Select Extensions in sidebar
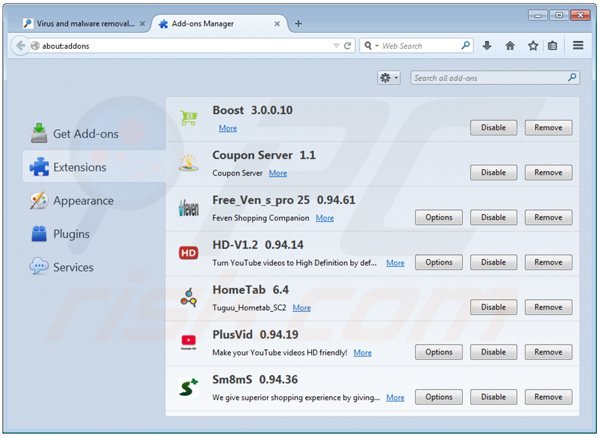600x438 pixels. tap(94, 167)
